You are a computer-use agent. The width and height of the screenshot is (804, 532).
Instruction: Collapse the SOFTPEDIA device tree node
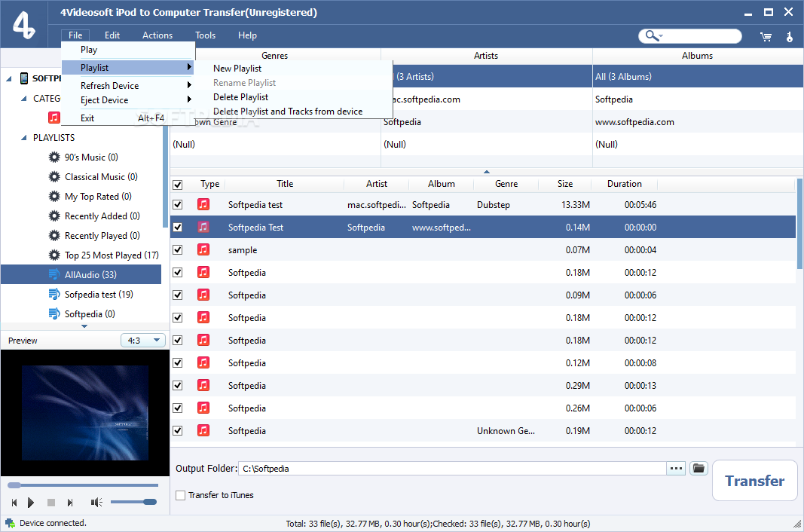(9, 79)
